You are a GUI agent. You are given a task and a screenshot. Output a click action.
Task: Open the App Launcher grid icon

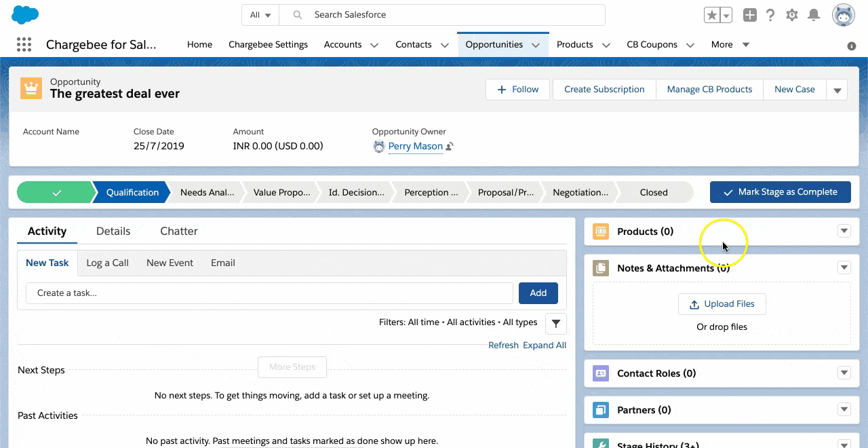click(x=24, y=45)
